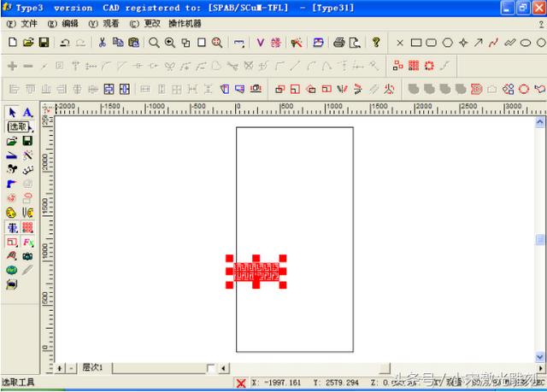Image resolution: width=547 pixels, height=392 pixels.
Task: Click the Undo arrow icon
Action: 66,42
